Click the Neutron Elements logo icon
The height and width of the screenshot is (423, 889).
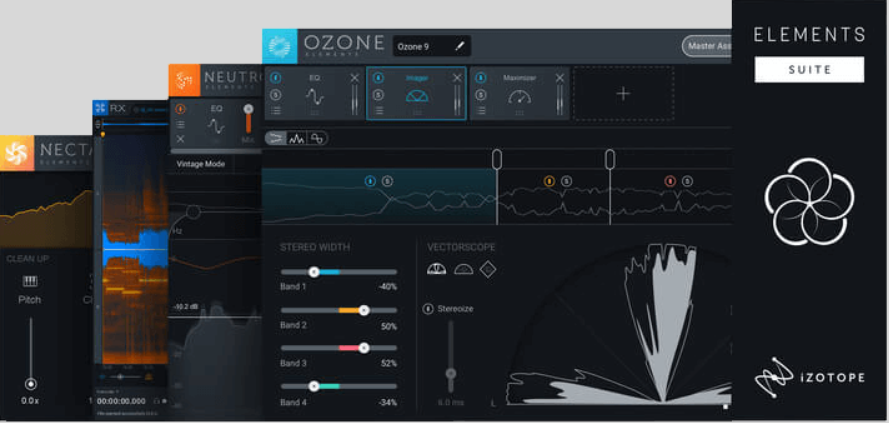click(184, 81)
